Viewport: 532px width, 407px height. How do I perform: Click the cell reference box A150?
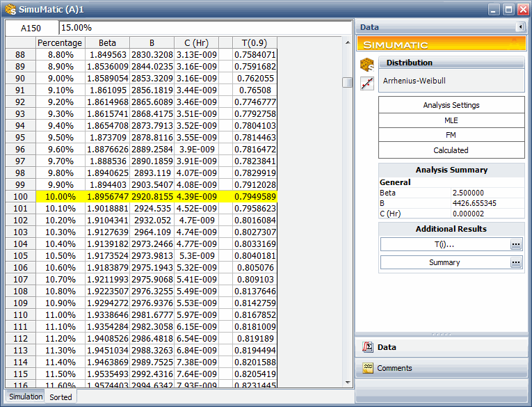click(31, 28)
